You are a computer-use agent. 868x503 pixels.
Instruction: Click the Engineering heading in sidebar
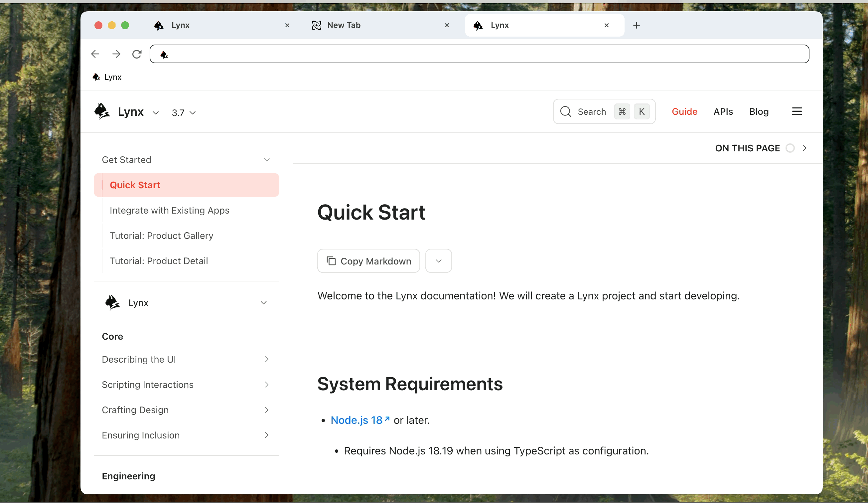pos(128,476)
